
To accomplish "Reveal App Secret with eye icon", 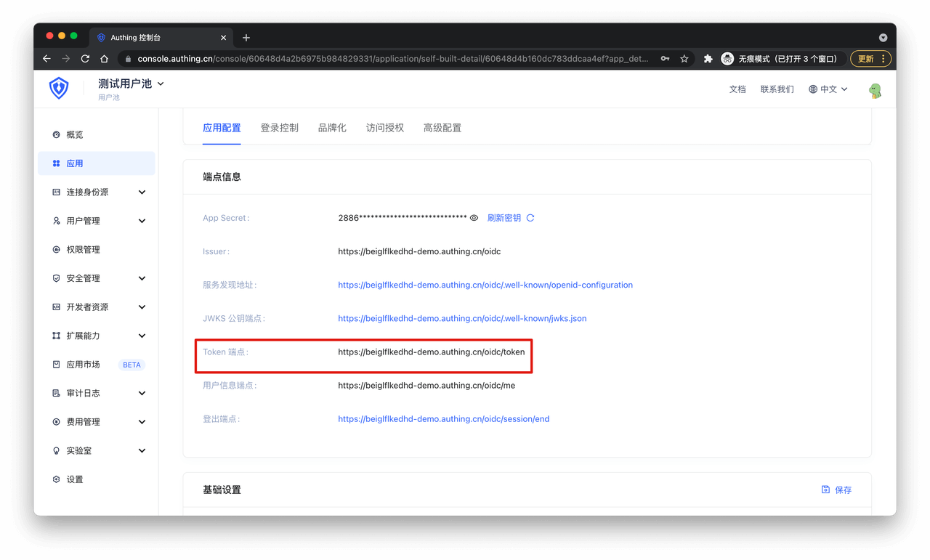I will tap(474, 218).
